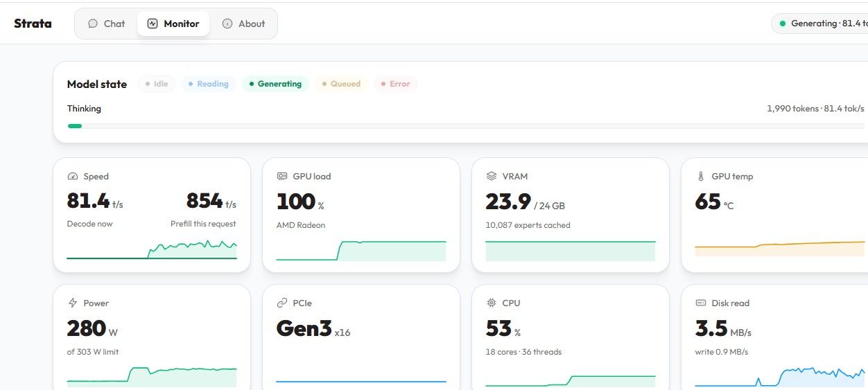Click the GPU temp thermometer icon
Screen dimensions: 868x390
701,177
